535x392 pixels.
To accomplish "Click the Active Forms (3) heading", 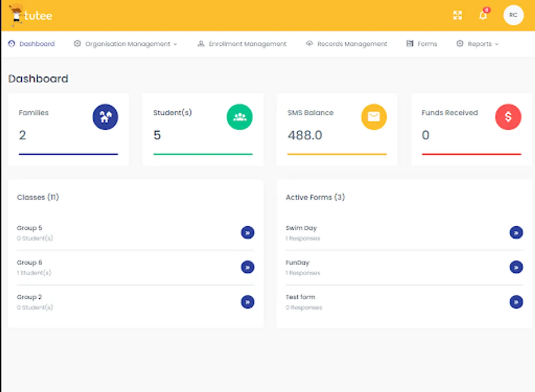I will [x=315, y=197].
